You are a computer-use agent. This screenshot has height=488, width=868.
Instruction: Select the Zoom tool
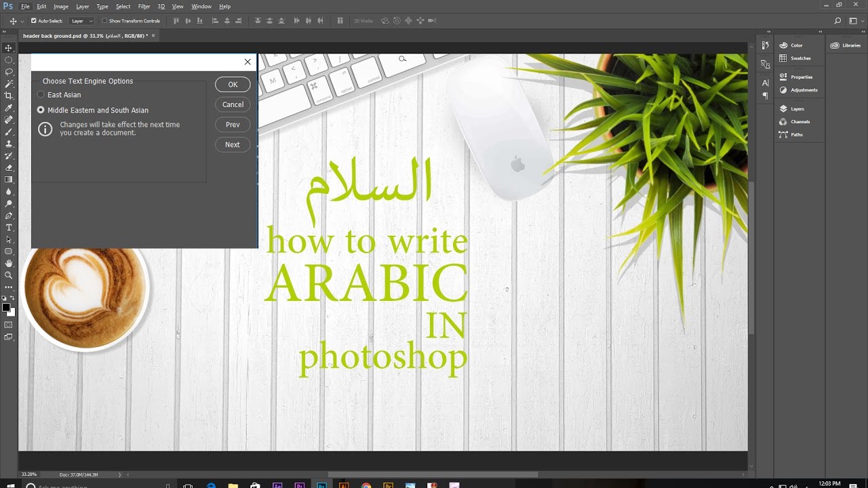pos(9,275)
